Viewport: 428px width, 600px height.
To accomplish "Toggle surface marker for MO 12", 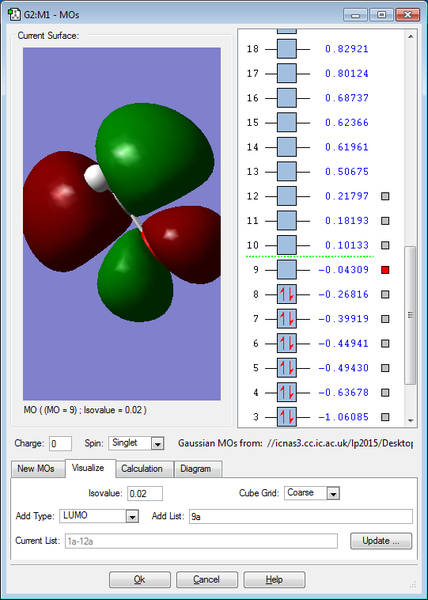I will pyautogui.click(x=385, y=196).
